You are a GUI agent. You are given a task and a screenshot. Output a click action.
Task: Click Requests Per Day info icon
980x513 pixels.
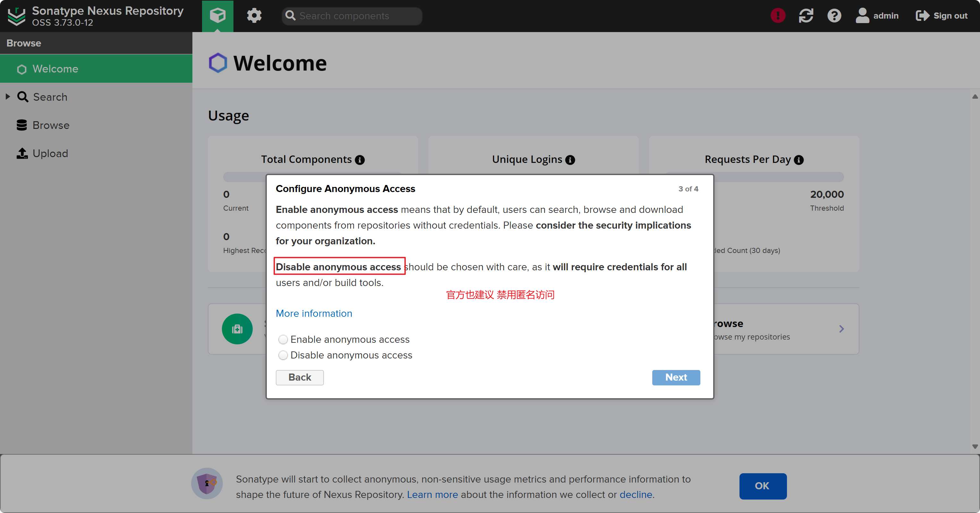(799, 160)
